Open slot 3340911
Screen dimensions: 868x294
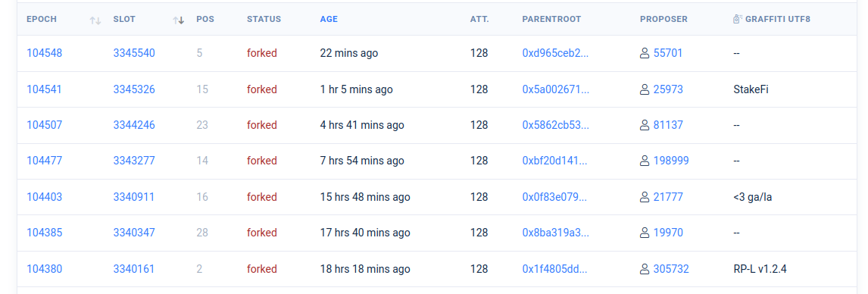[x=134, y=197]
